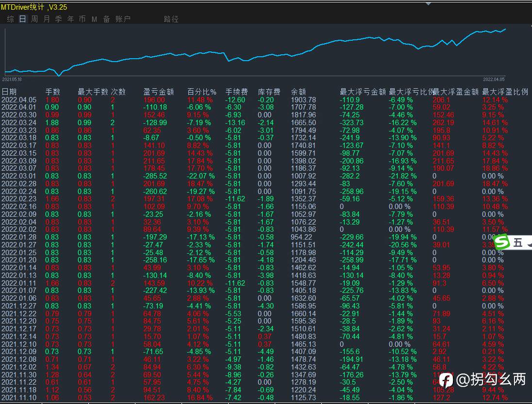532x404 pixels.
Task: Click the 余额 column header
Action: point(298,92)
